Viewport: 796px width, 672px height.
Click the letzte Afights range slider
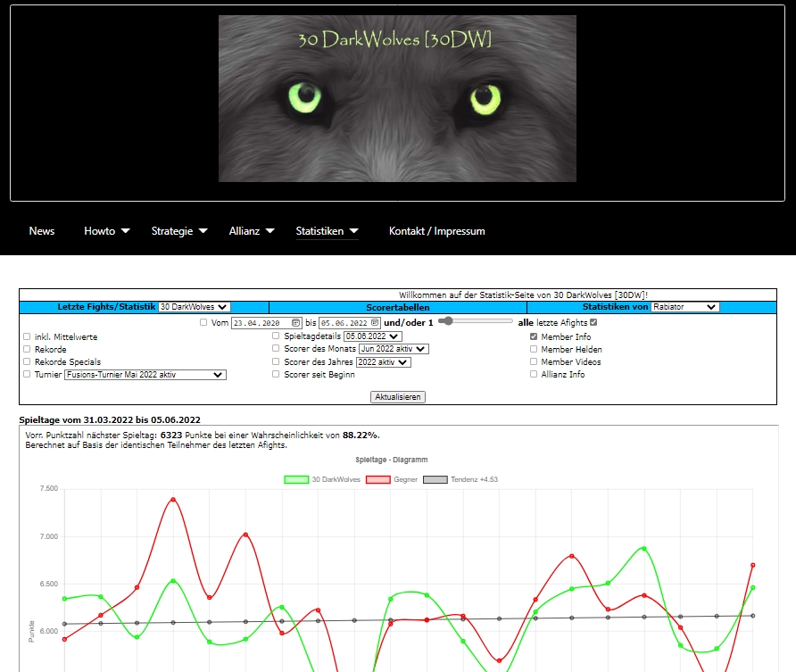pyautogui.click(x=476, y=321)
